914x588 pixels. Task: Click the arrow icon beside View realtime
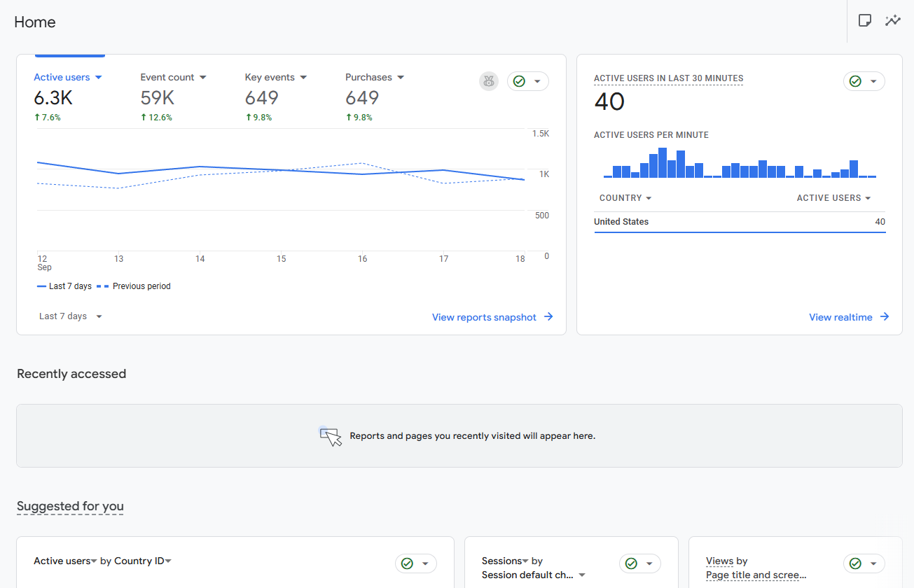point(885,317)
